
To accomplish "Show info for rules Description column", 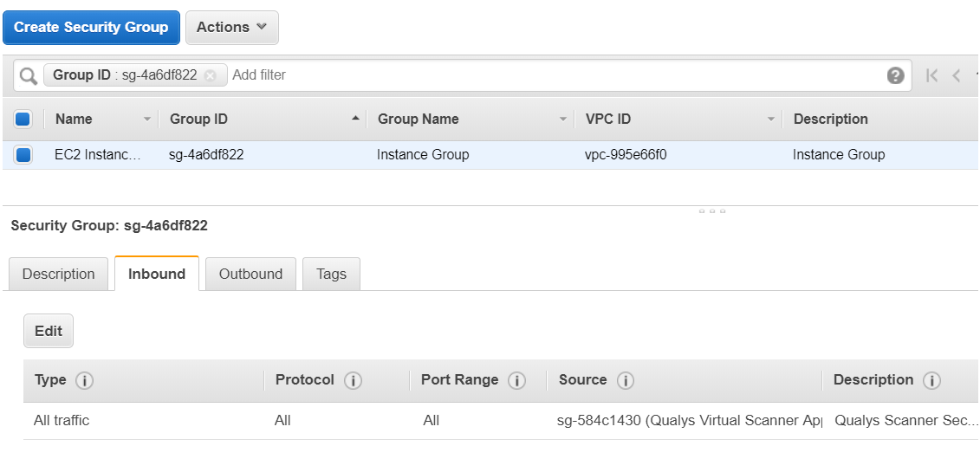I will pyautogui.click(x=931, y=380).
